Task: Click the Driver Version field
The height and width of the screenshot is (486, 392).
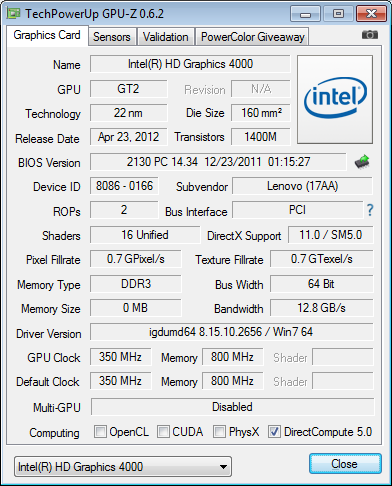Action: coord(231,332)
